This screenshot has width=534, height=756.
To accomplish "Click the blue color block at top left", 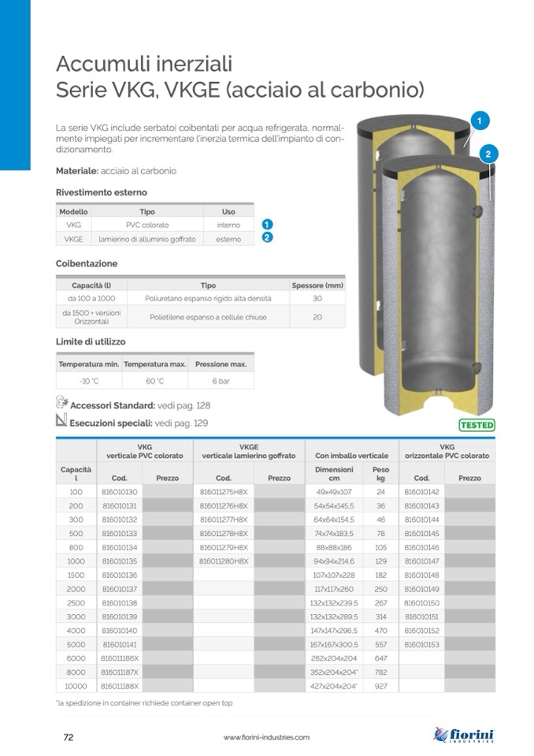I will click(x=15, y=84).
